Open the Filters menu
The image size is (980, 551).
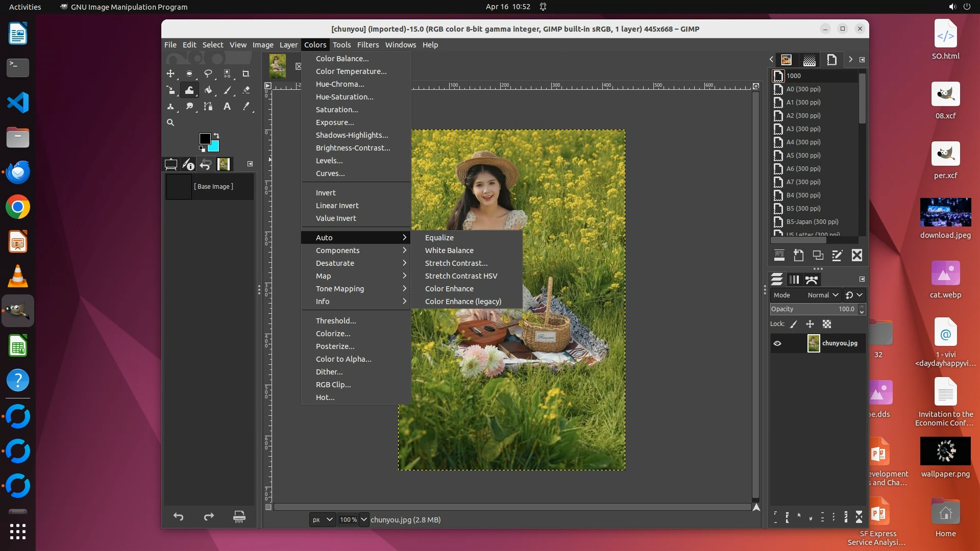[x=367, y=45]
